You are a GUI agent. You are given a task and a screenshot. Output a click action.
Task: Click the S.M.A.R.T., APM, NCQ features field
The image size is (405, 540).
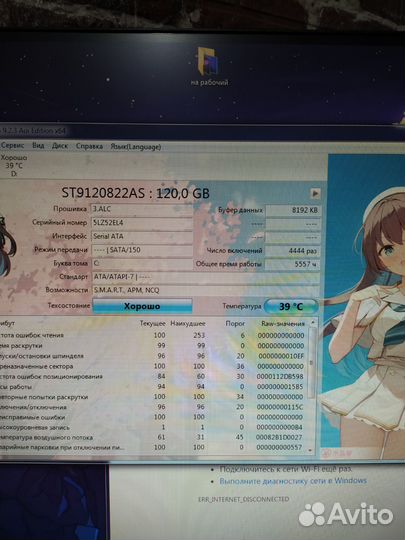205,290
